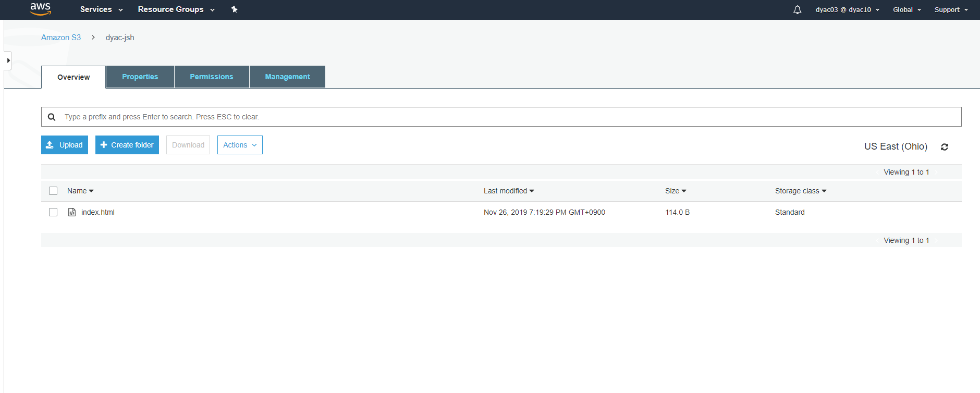Click the index.html file icon
Screen dimensions: 980x393
[72, 212]
